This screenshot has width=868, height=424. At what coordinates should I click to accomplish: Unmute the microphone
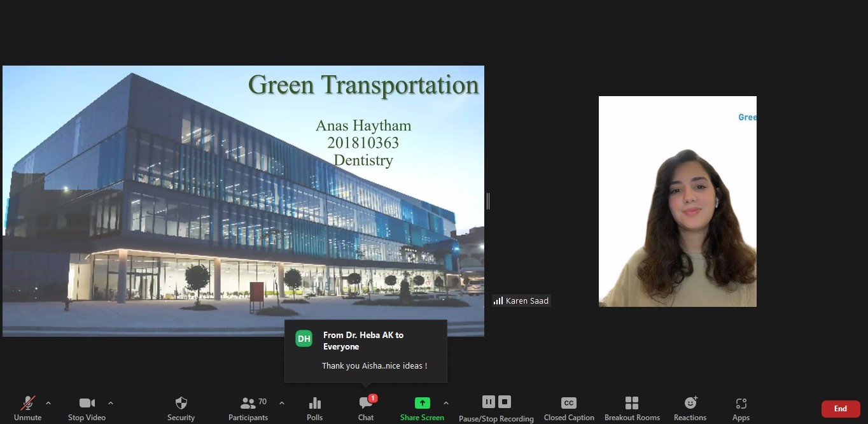[x=27, y=407]
